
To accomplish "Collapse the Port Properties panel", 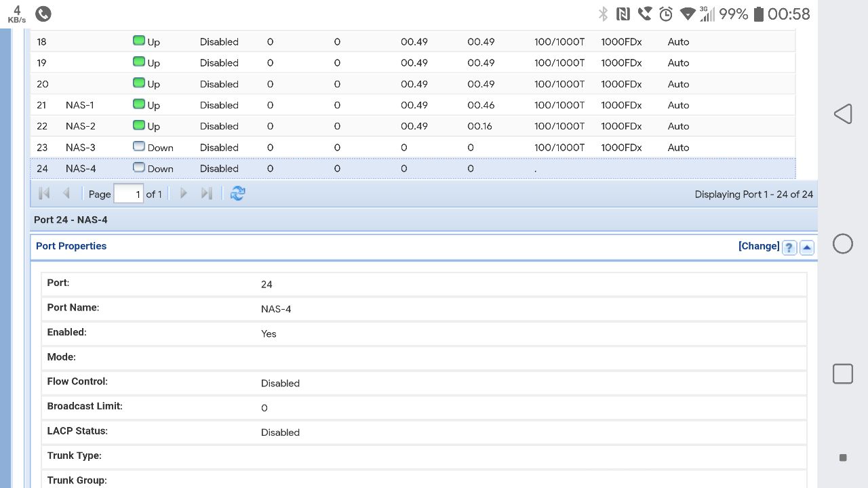I will [x=806, y=247].
